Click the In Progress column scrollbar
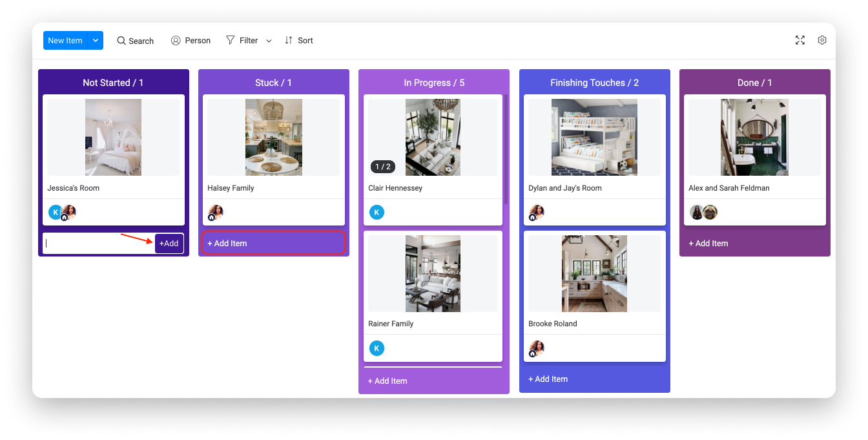The width and height of the screenshot is (868, 440). 506,150
